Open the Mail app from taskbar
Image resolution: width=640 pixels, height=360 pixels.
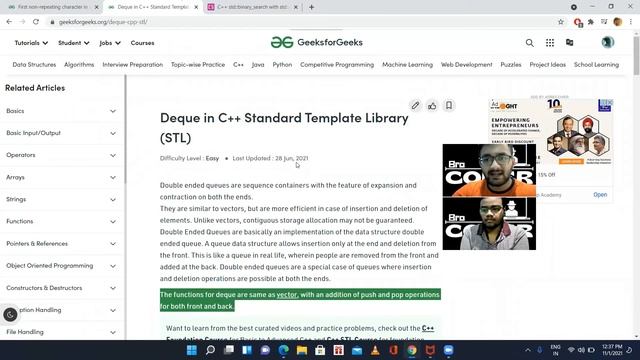tap(357, 350)
